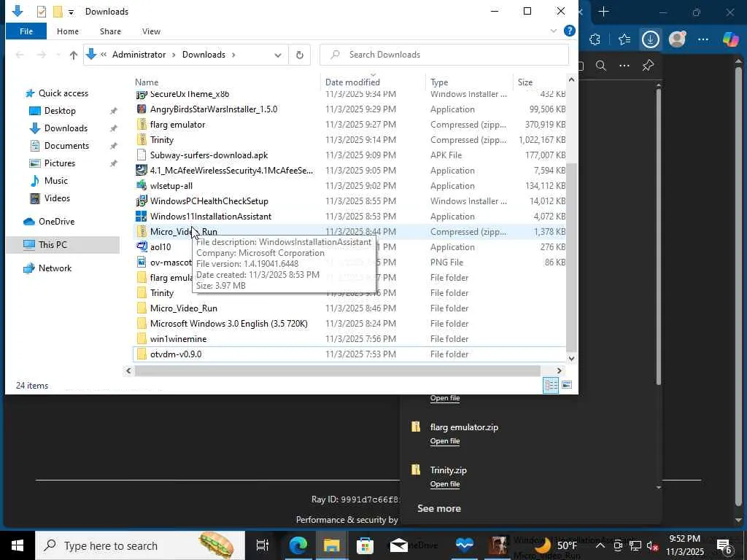The width and height of the screenshot is (747, 560).
Task: Refresh the Downloads folder
Action: (x=300, y=55)
